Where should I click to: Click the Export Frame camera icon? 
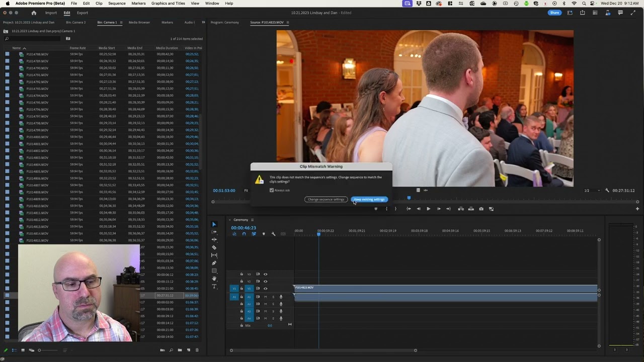pyautogui.click(x=481, y=209)
